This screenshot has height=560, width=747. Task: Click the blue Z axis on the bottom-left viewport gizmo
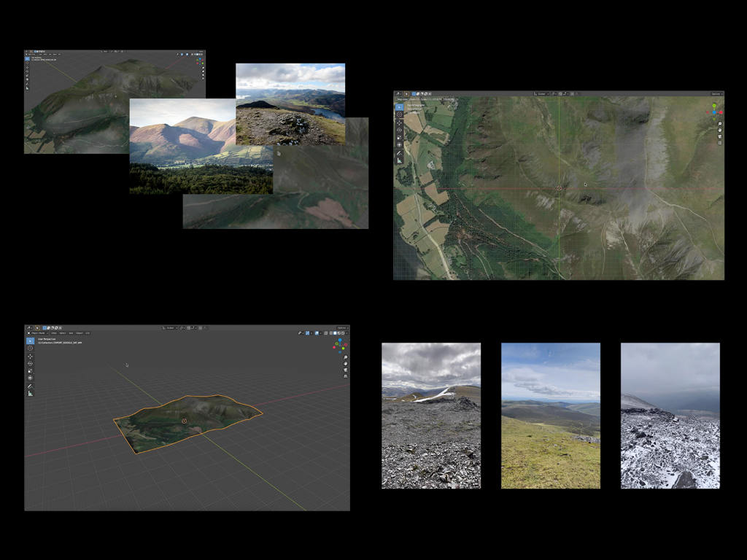tap(340, 340)
